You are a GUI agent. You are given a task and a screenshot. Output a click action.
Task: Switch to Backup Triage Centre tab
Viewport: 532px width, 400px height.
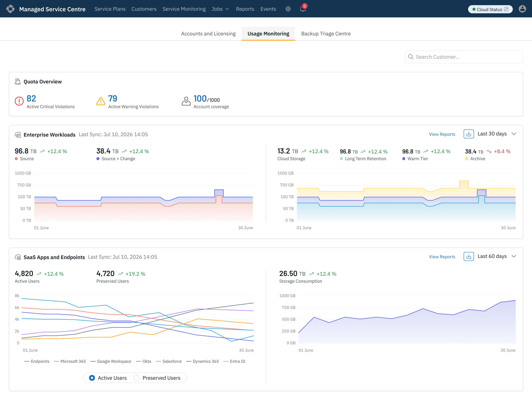pyautogui.click(x=326, y=34)
